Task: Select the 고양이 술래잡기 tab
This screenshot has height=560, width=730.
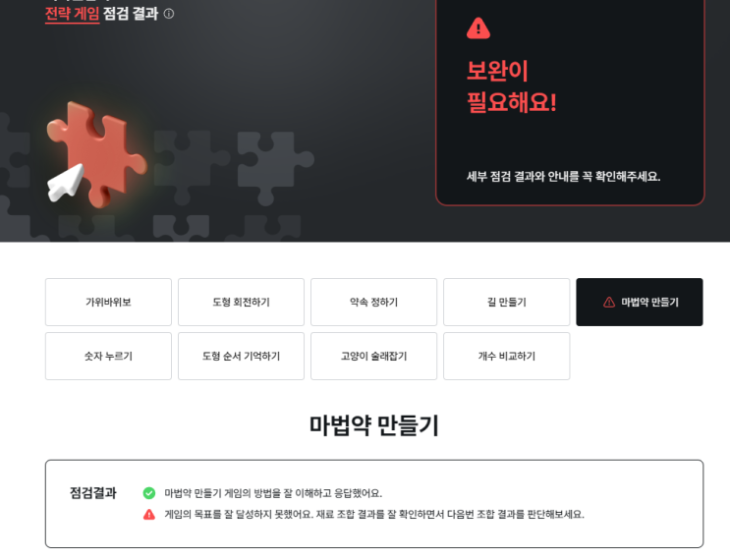Action: (374, 356)
